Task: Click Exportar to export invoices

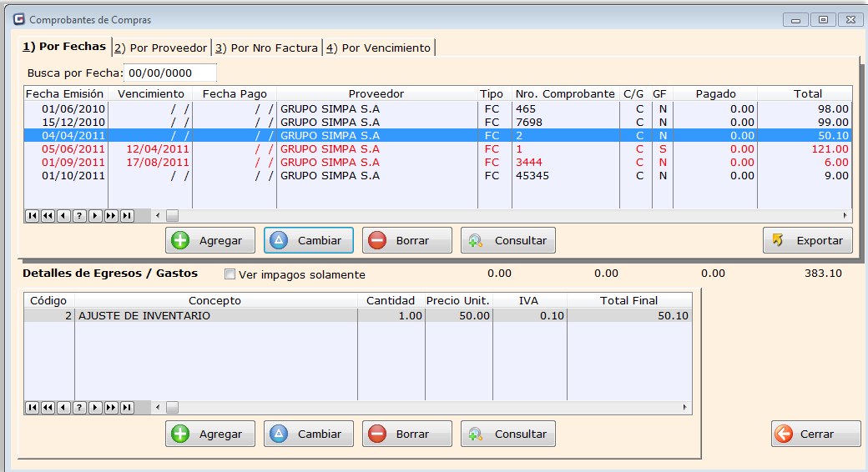Action: pyautogui.click(x=807, y=240)
